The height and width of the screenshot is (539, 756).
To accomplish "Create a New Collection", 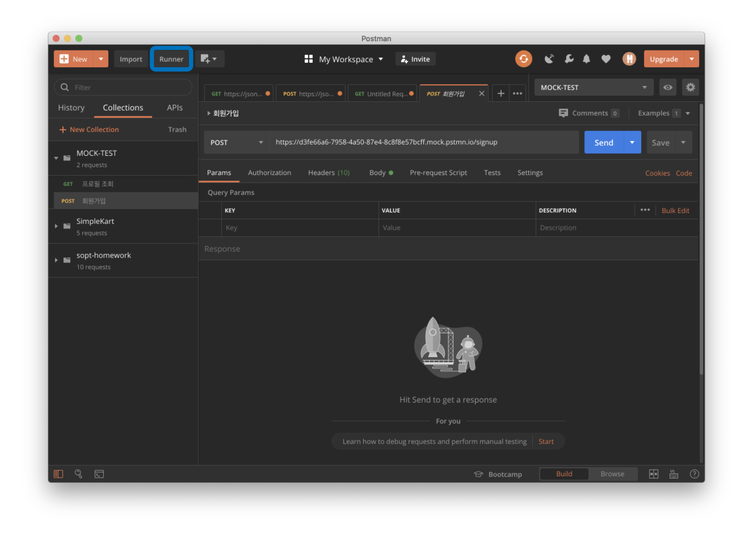I will (x=89, y=130).
